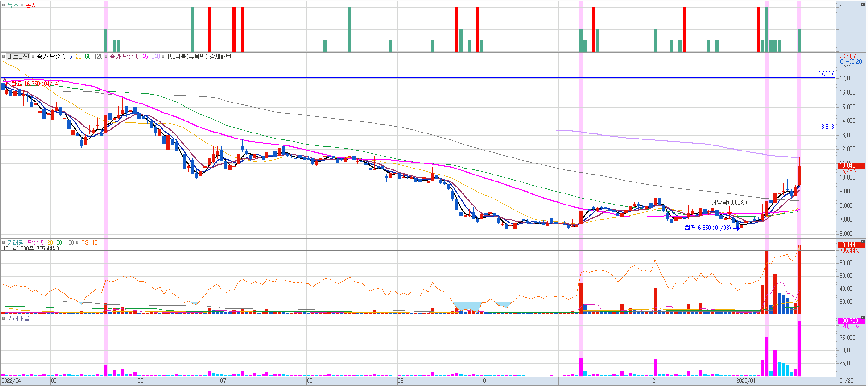The height and width of the screenshot is (386, 868).
Task: Click the lavender 240 moving average period
Action: click(155, 56)
